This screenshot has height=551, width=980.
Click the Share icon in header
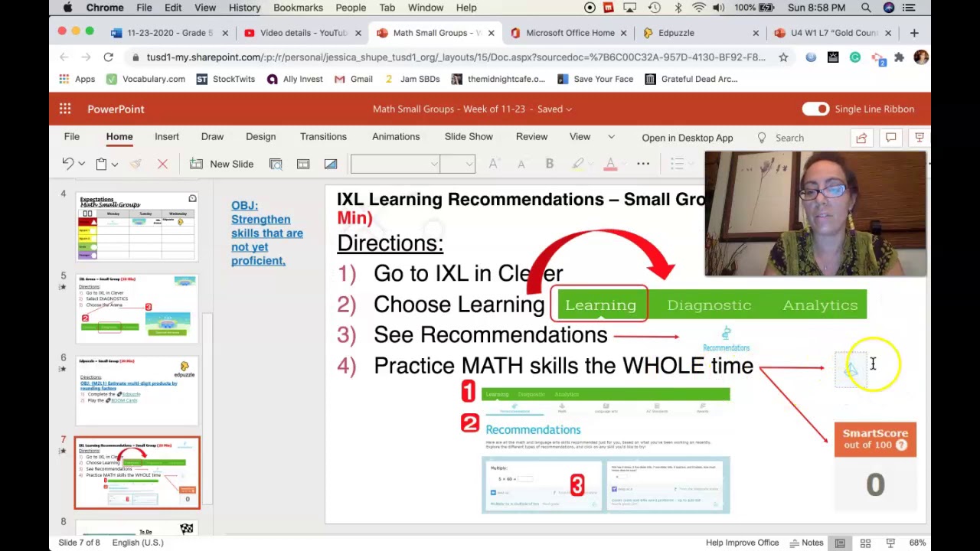coord(861,138)
